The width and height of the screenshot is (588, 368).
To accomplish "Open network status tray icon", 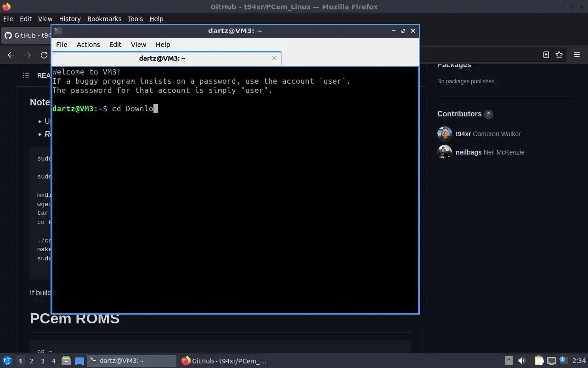I will click(x=552, y=361).
